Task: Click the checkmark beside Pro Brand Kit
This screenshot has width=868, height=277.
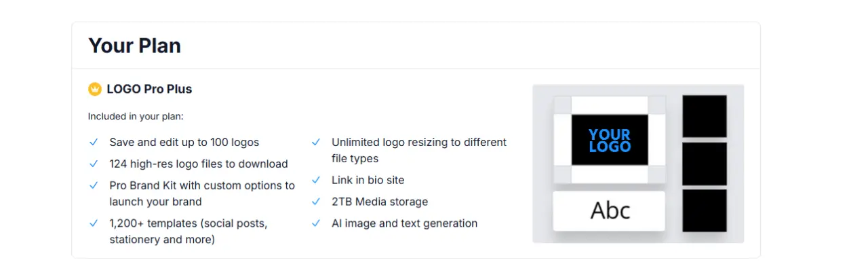Action: click(94, 185)
